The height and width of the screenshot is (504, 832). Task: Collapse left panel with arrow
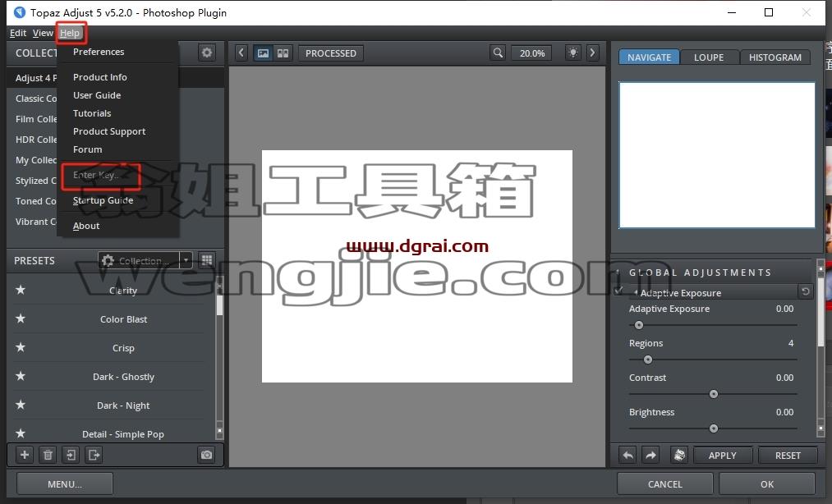[241, 53]
